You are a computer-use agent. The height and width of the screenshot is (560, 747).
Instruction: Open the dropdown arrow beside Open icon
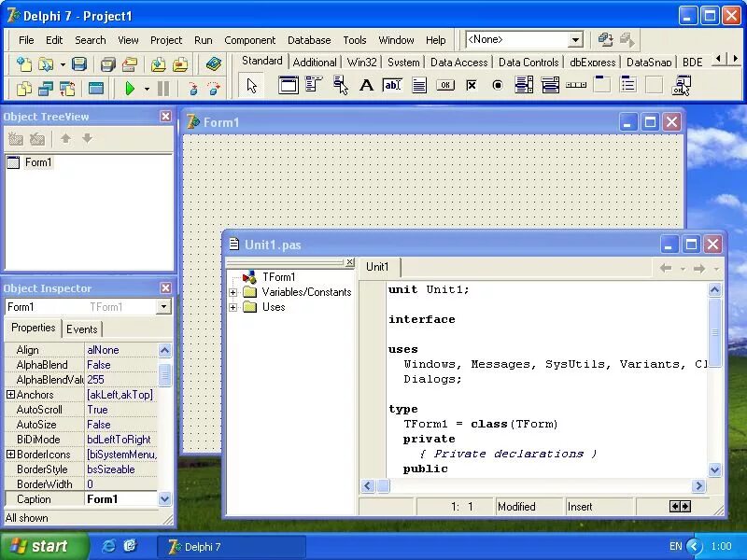point(63,64)
